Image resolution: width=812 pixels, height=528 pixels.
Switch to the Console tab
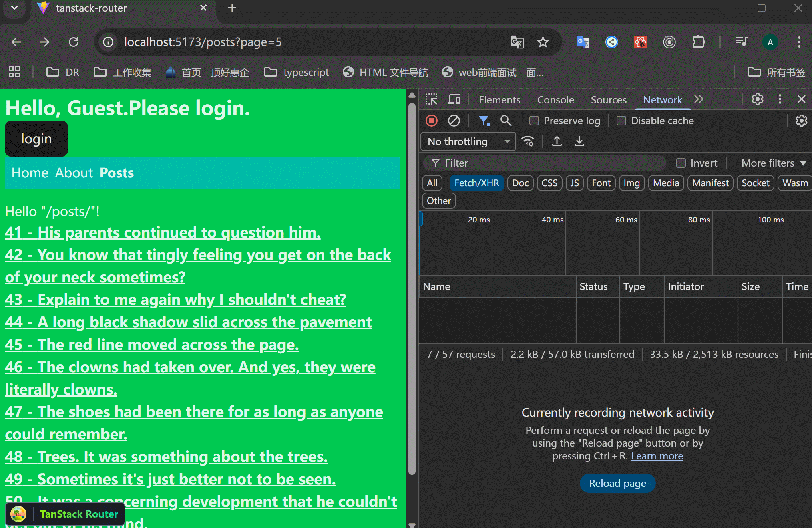[x=555, y=100]
